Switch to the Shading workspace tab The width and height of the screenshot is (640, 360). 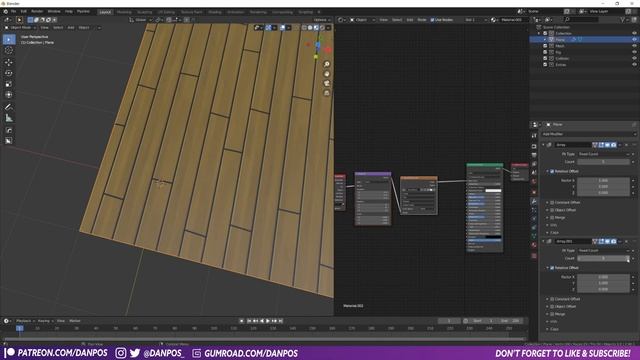215,12
